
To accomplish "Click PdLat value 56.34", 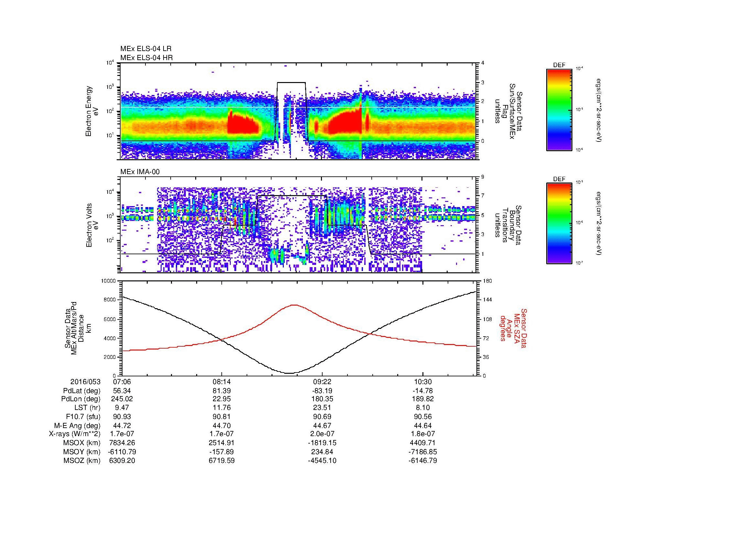I will 122,391.
